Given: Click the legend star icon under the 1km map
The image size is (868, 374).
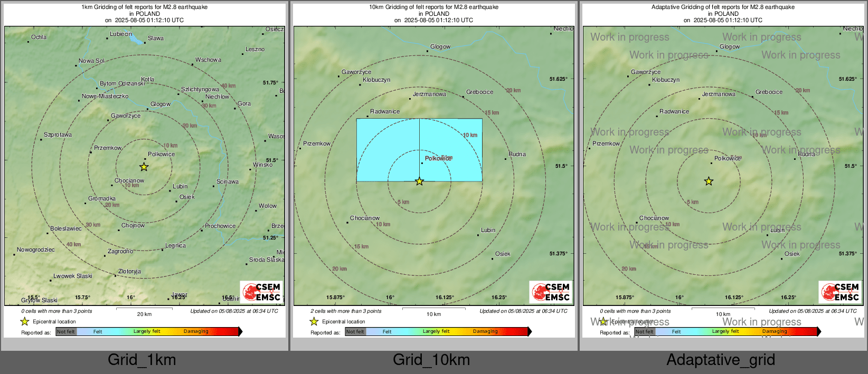Looking at the screenshot, I should click(24, 321).
